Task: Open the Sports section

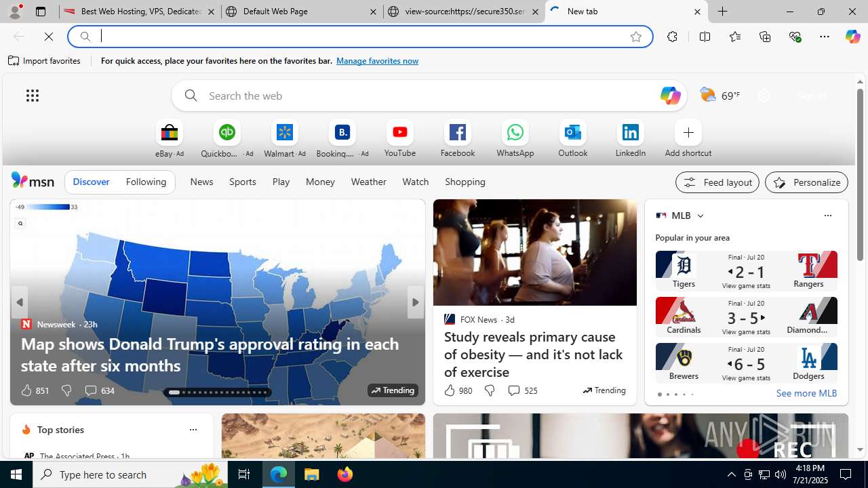Action: (242, 182)
